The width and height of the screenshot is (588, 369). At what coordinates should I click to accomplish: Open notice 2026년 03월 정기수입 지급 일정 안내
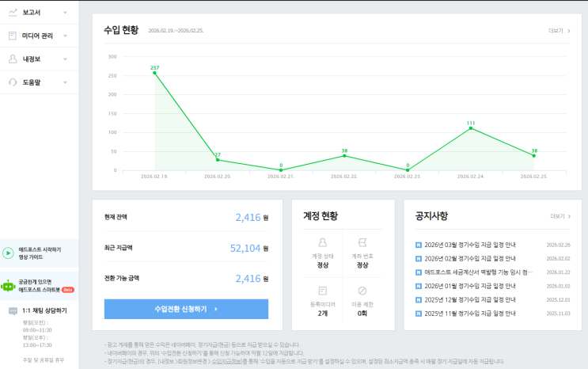(470, 245)
